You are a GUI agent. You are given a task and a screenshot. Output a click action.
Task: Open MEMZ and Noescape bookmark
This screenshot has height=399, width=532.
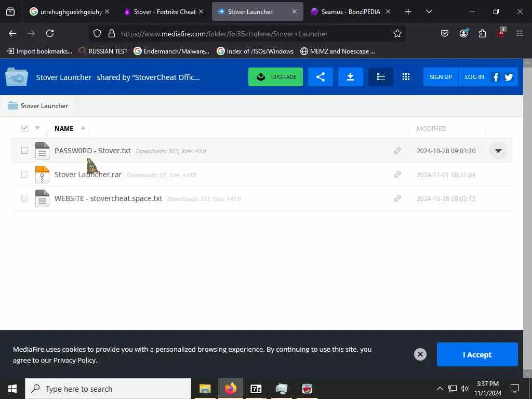(338, 51)
